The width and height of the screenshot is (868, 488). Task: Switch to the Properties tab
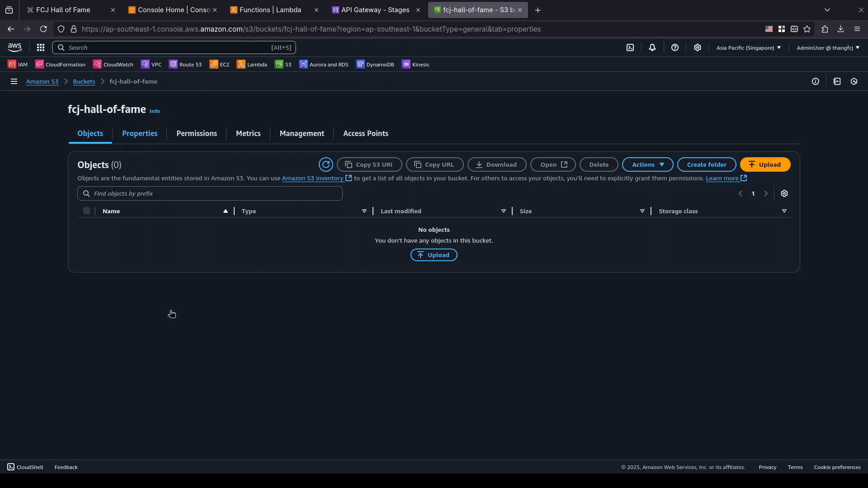point(140,133)
